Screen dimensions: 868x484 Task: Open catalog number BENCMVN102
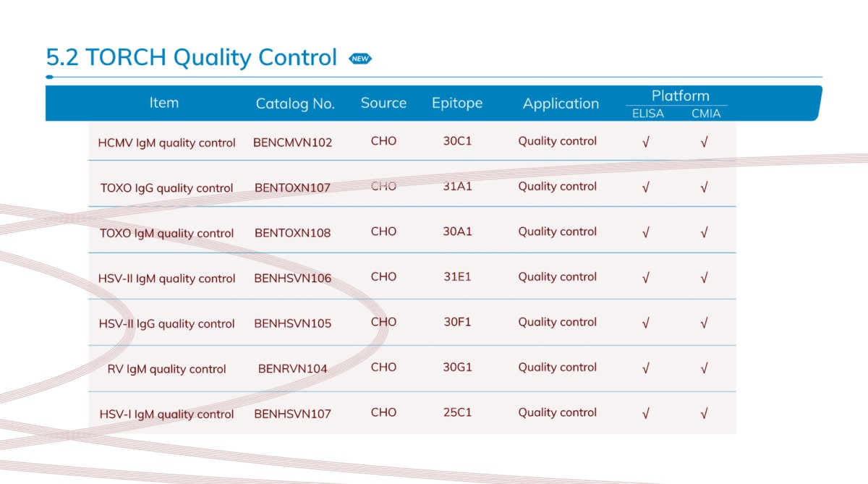(292, 143)
